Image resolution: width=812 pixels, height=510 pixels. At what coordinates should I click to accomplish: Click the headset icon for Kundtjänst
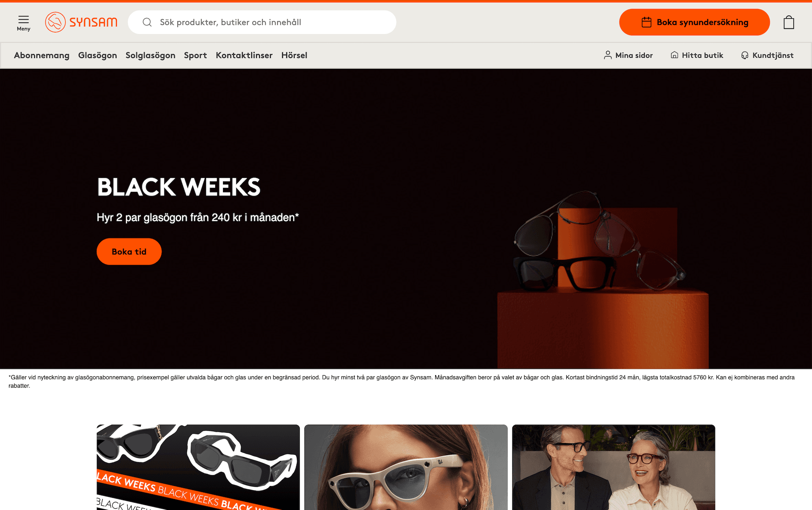745,55
